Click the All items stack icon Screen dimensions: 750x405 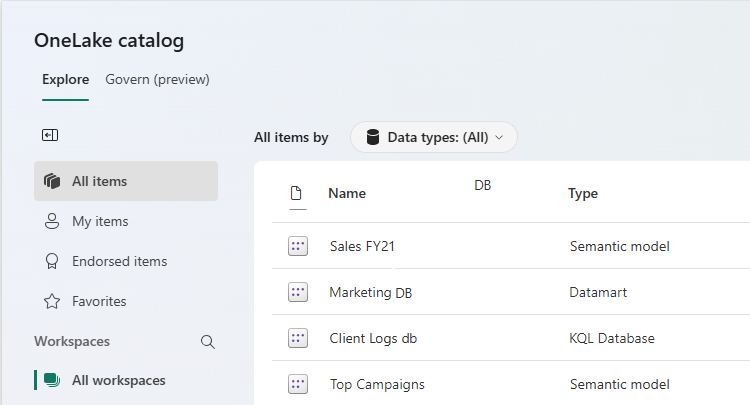pyautogui.click(x=52, y=181)
